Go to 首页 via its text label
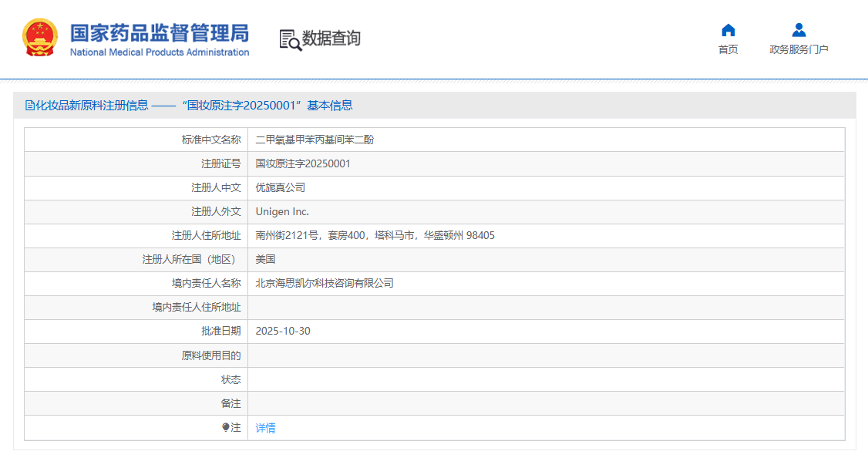Screen dimensions: 868x458 [728, 49]
